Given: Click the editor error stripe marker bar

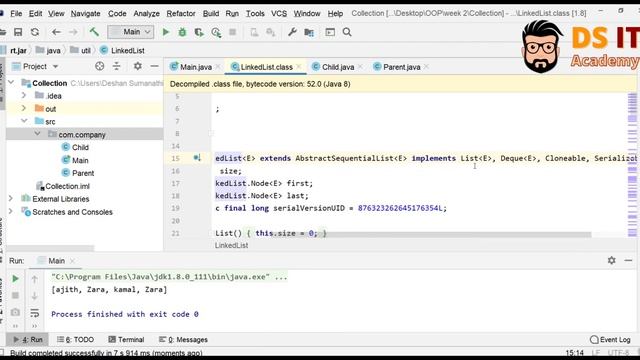Looking at the screenshot, I should pos(632,164).
